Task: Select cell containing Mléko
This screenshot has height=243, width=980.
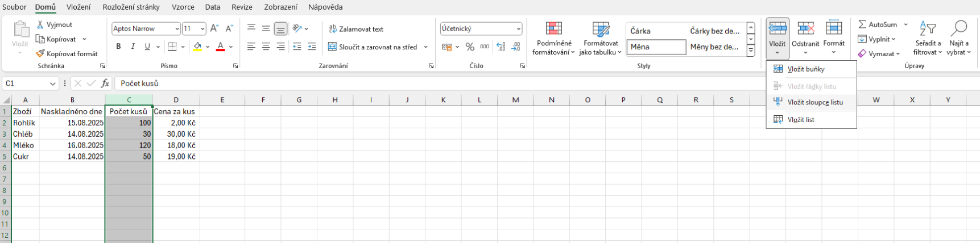Action: point(25,145)
